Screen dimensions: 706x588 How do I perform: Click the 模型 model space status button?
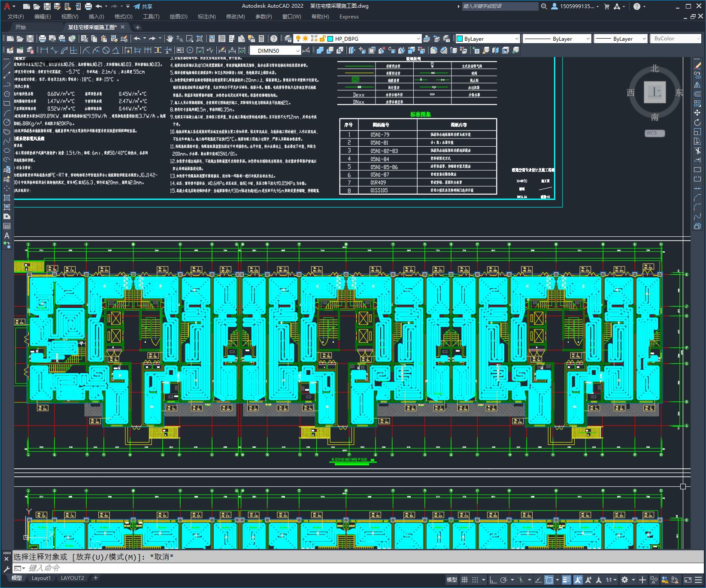452,580
